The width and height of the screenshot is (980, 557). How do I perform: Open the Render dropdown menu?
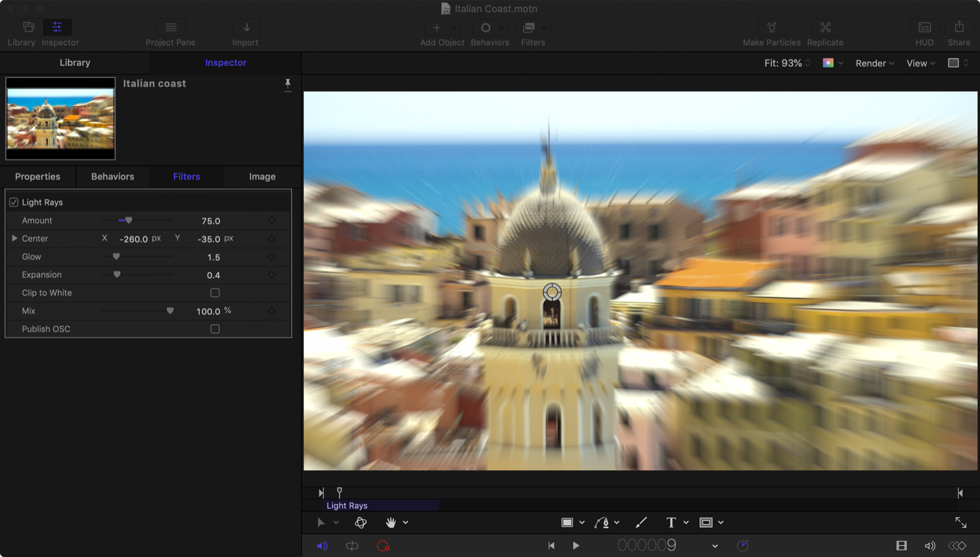[x=874, y=63]
